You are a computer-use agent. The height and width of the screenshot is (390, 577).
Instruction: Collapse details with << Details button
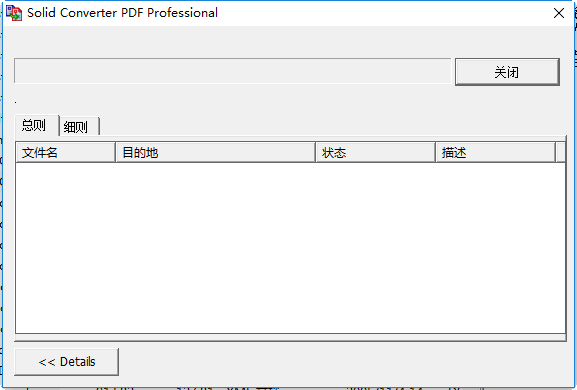67,362
